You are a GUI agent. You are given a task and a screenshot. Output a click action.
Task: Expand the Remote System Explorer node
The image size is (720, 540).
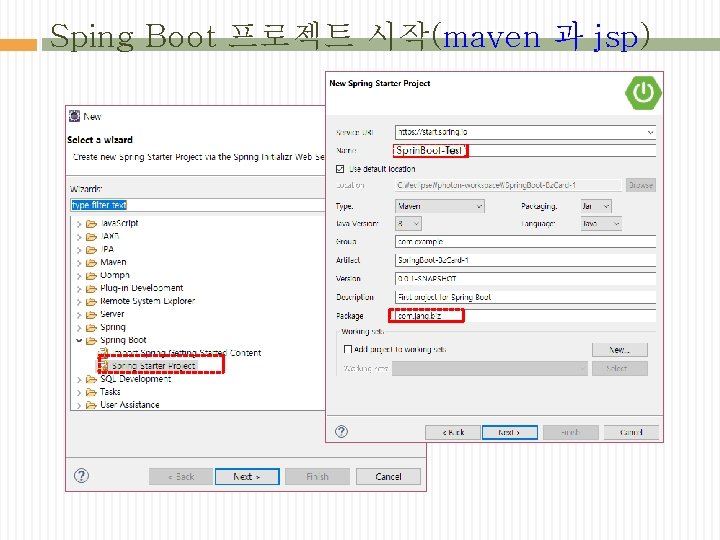[79, 302]
